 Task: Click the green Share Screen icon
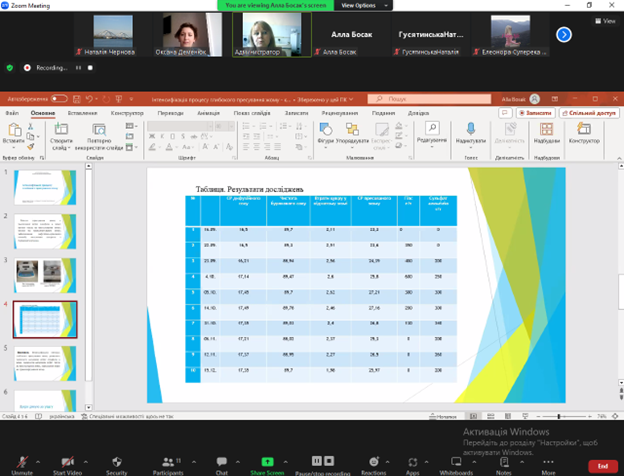click(x=267, y=462)
